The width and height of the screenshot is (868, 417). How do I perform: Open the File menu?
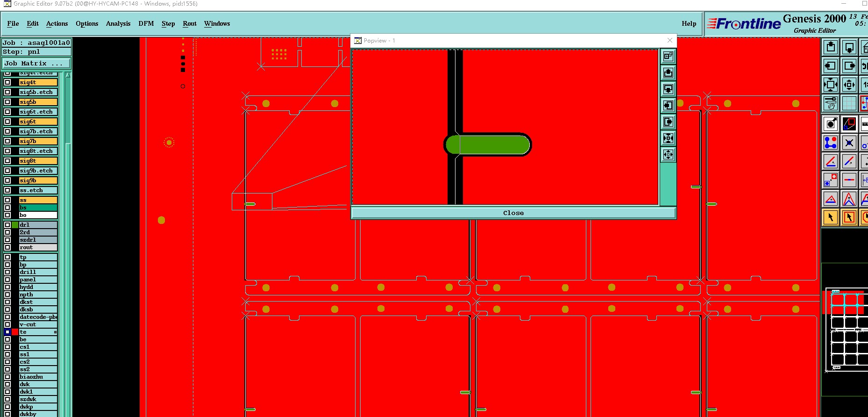point(13,23)
